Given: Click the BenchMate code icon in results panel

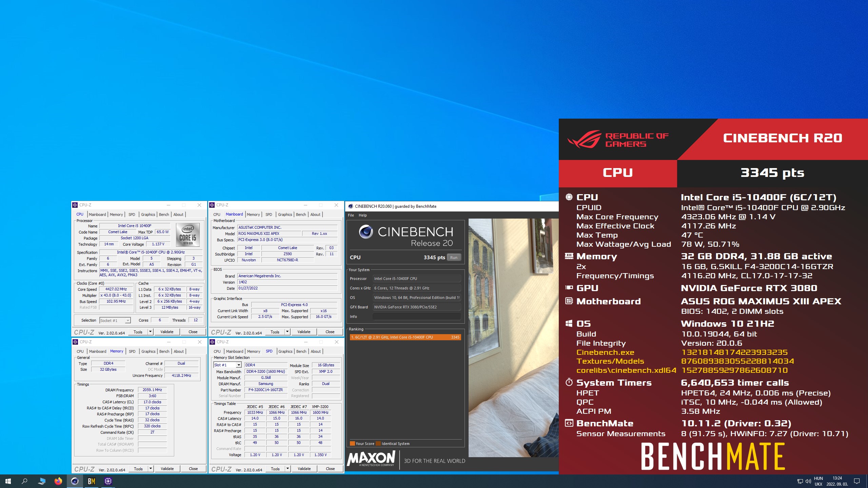Looking at the screenshot, I should point(569,423).
